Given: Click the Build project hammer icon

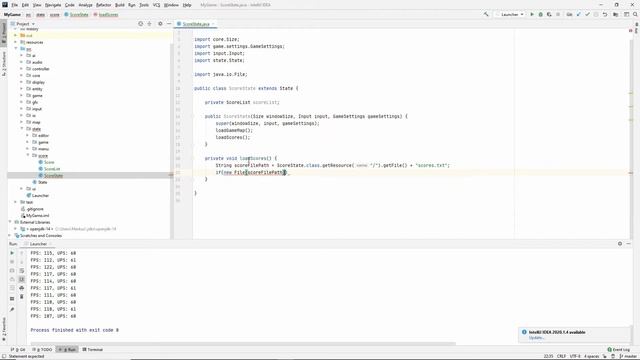Looking at the screenshot, I should (x=486, y=14).
